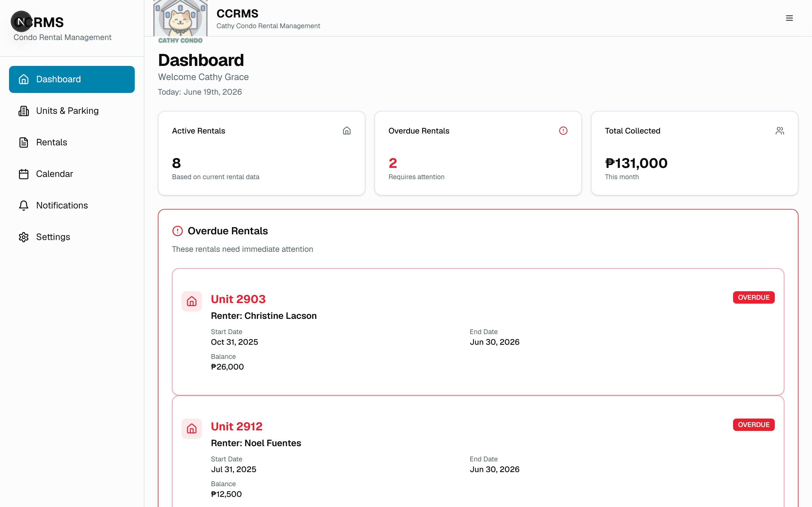Click the OVERDUE badge for Unit 2912

[x=754, y=425]
